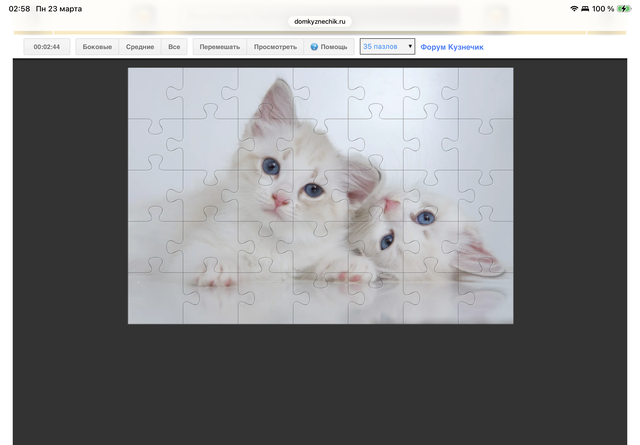Preview the image with "Просмотреть"
Screen dimensions: 640x445
click(x=275, y=47)
